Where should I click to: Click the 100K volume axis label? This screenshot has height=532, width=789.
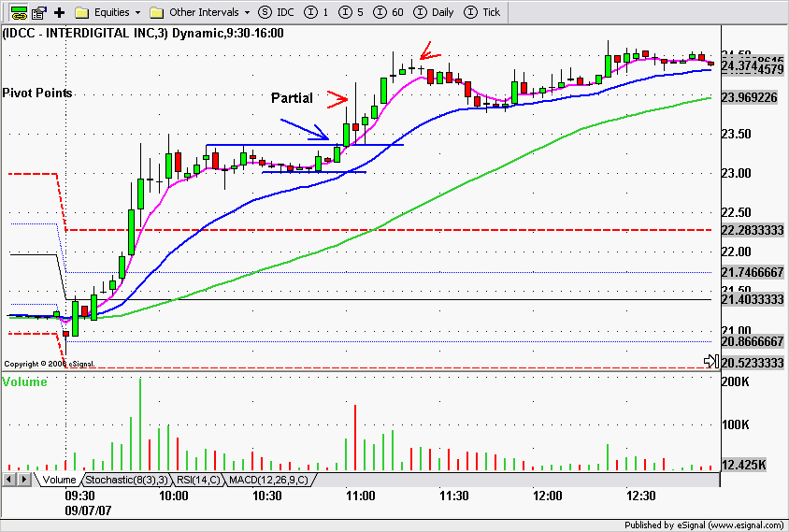tap(735, 425)
